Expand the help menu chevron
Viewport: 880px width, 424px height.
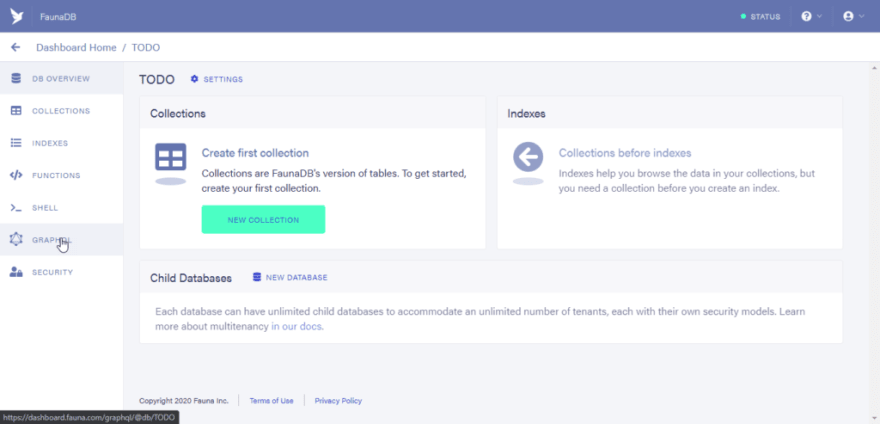coord(819,16)
